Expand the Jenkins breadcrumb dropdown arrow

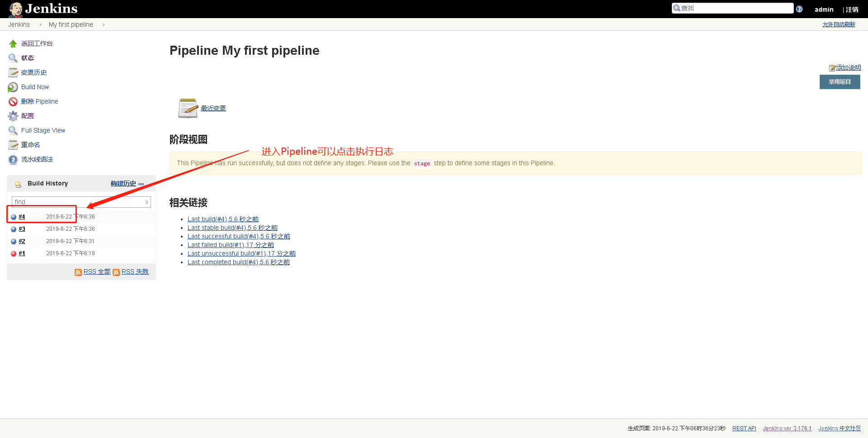[40, 24]
